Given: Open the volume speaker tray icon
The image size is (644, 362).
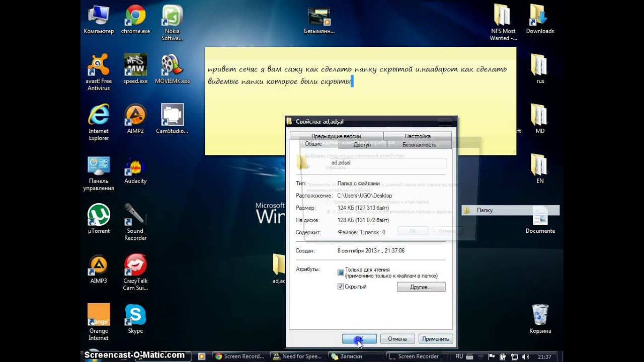Looking at the screenshot, I should (525, 356).
